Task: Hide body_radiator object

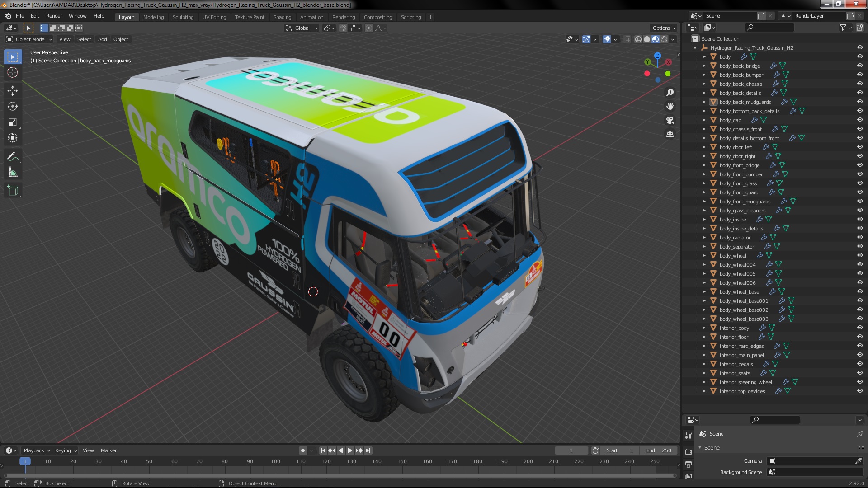Action: [860, 237]
